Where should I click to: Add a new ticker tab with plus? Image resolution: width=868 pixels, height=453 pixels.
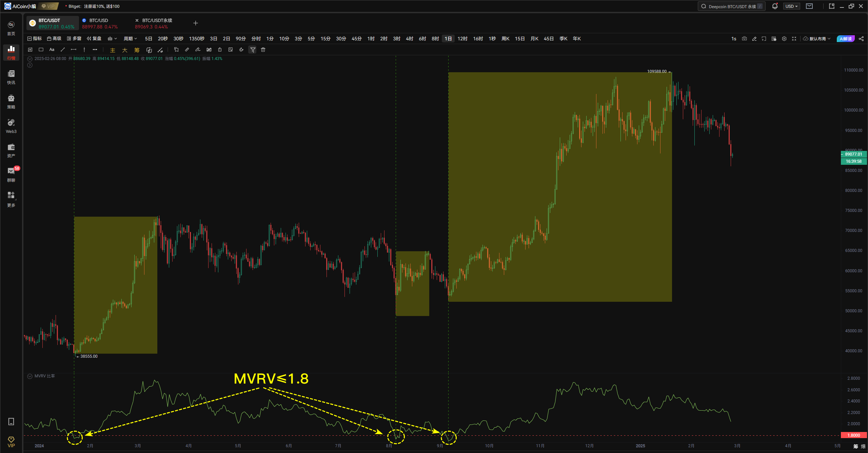196,23
